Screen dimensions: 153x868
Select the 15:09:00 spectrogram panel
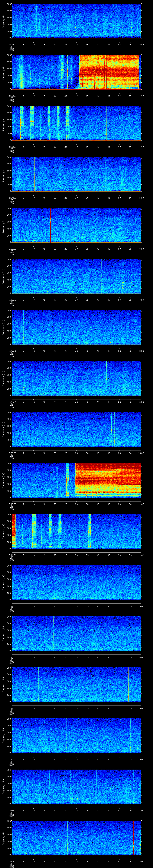[77, 429]
